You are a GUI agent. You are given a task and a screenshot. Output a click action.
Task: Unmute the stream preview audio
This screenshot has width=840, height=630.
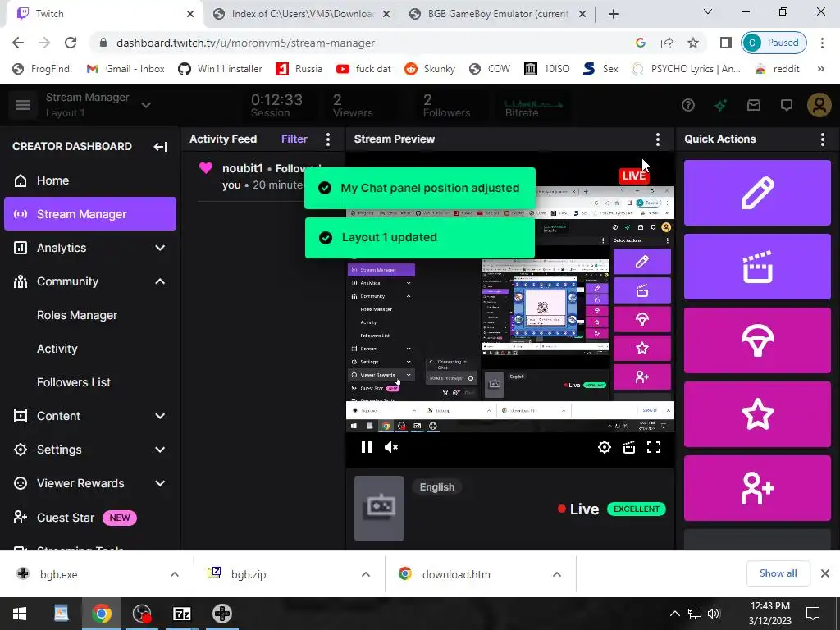391,447
